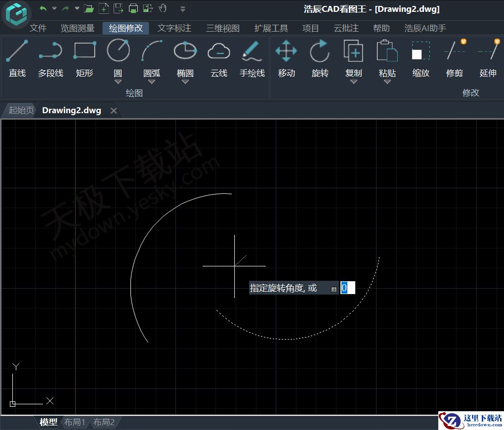
Task: Open the 扩展工具 tab
Action: pos(271,28)
